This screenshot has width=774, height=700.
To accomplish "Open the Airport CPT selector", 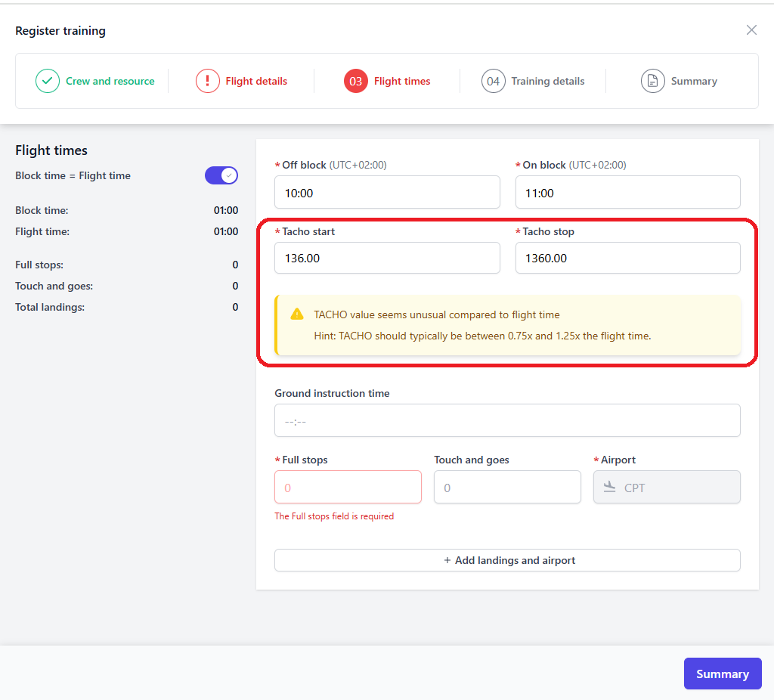I will click(667, 488).
